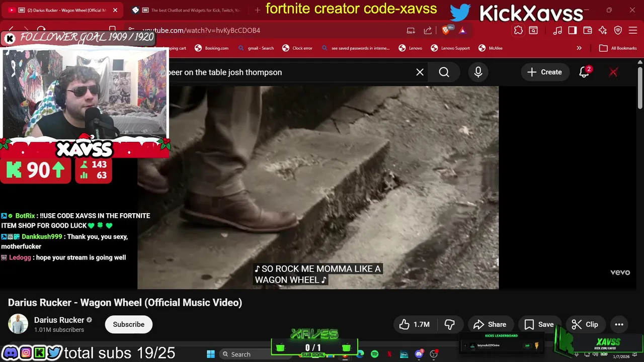Open Clock error bookmark
644x362 pixels.
click(297, 48)
